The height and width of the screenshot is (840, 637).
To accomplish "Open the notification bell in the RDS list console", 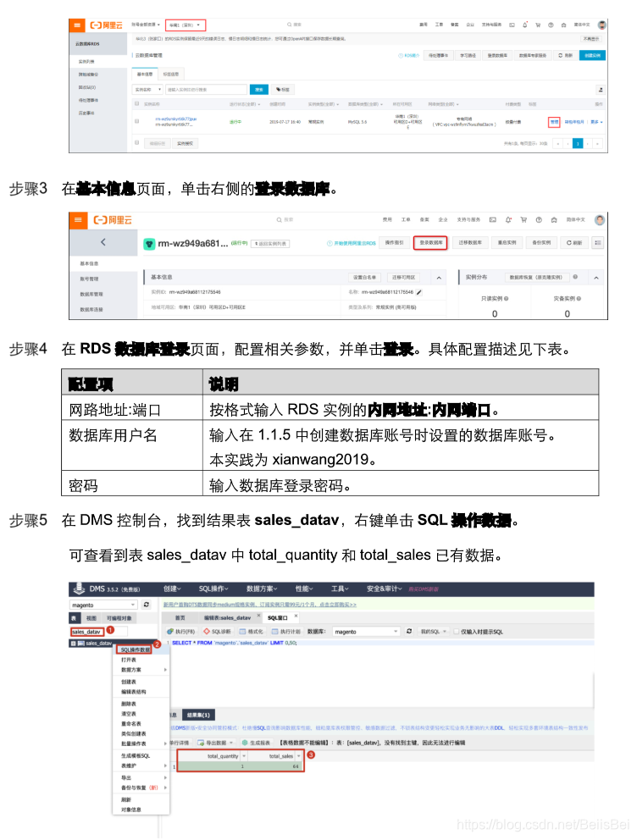I will (525, 25).
